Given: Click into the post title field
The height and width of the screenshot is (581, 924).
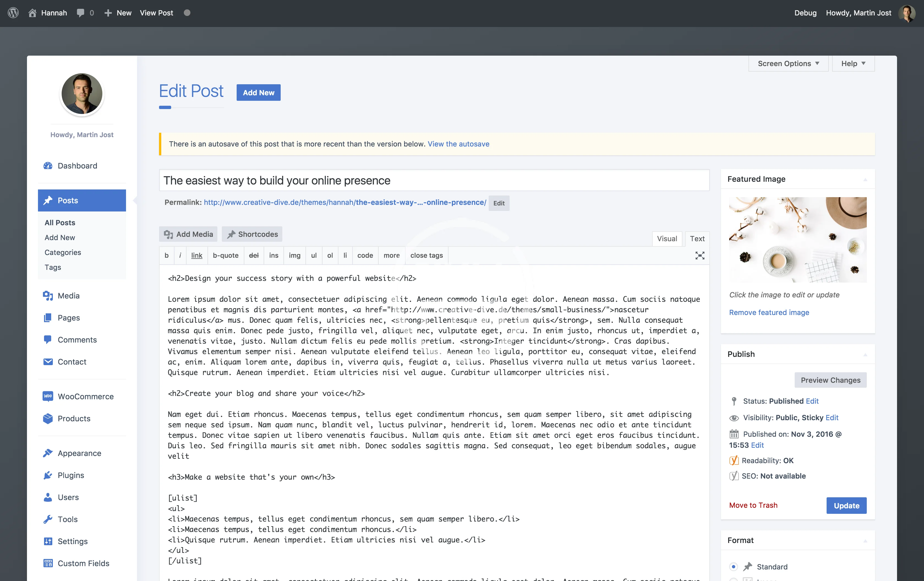Looking at the screenshot, I should pos(434,180).
